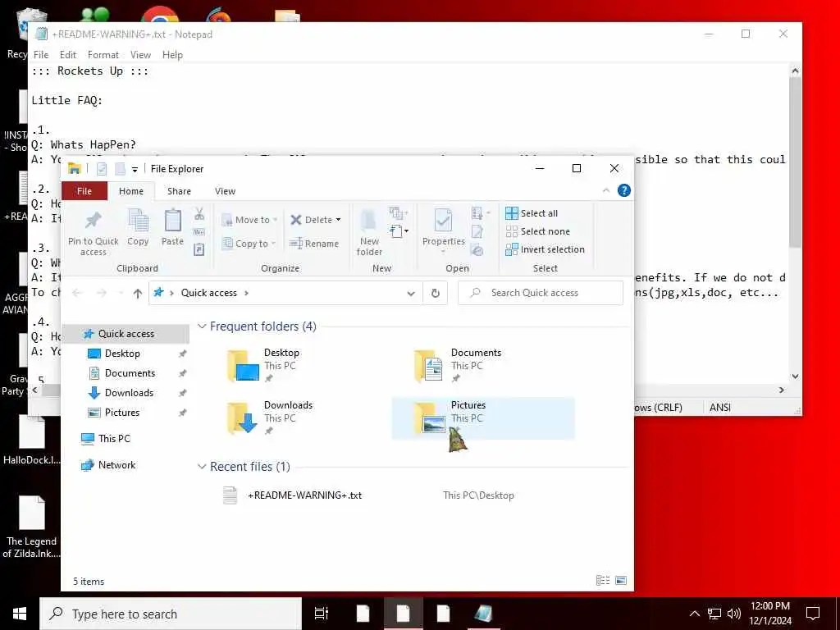Minimize the ribbon with chevron
This screenshot has width=840, height=630.
tap(606, 190)
